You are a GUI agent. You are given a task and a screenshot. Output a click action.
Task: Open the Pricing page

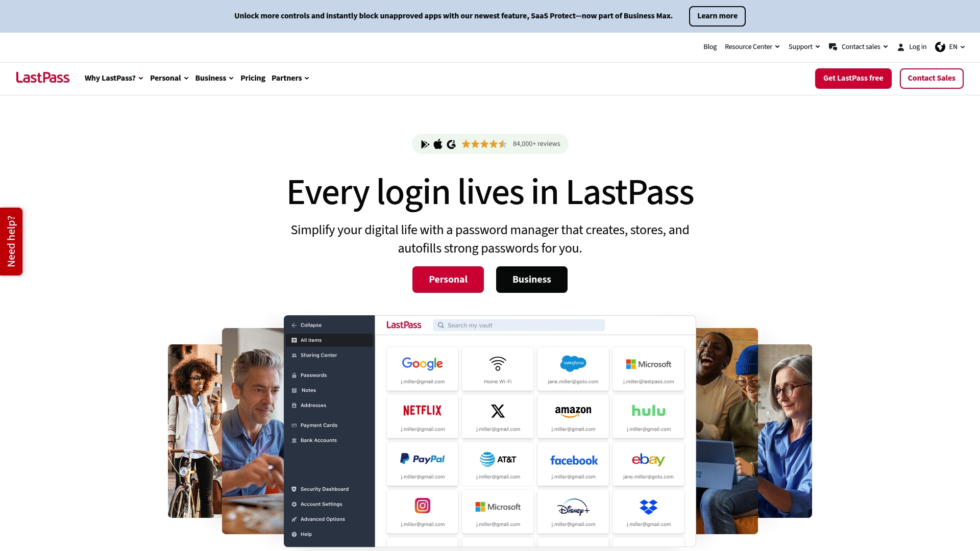click(x=253, y=78)
